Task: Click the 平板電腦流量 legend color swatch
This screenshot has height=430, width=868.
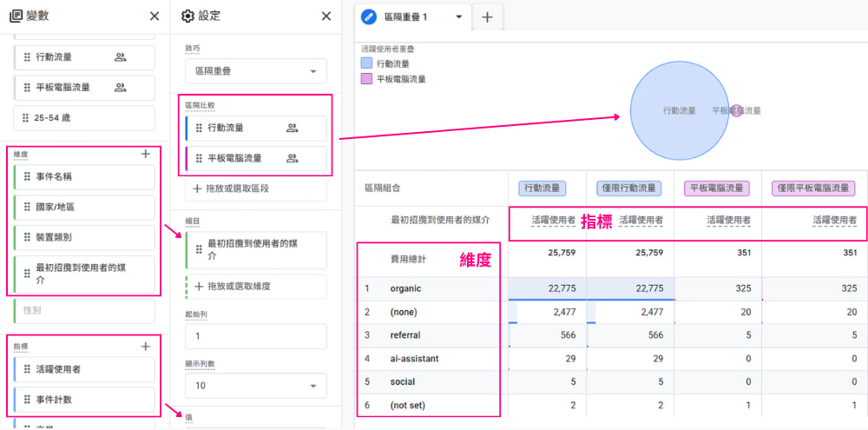Action: click(x=366, y=79)
